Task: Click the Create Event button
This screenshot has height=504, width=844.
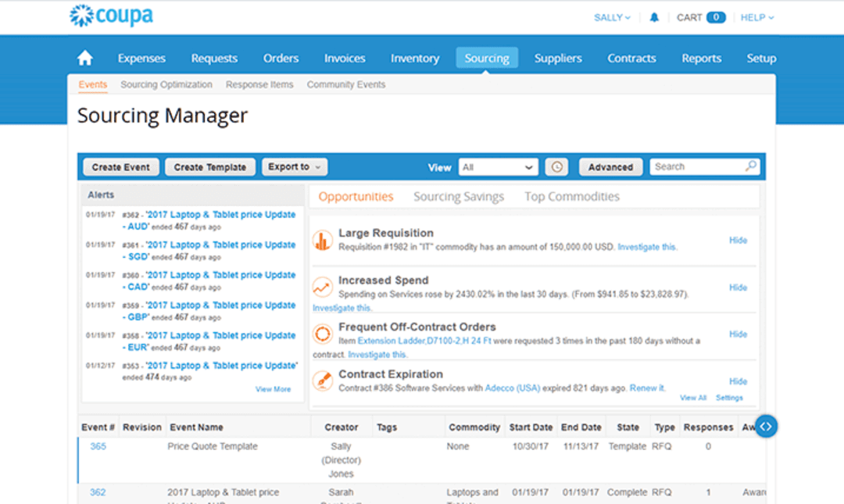Action: [x=120, y=166]
